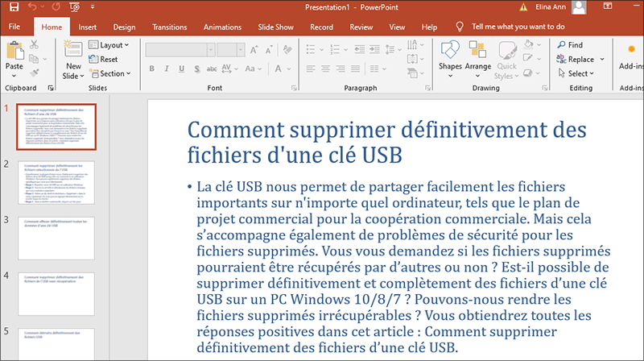Viewport: 644px width, 361px height.
Task: Click the New Slide icon
Action: pos(73,50)
